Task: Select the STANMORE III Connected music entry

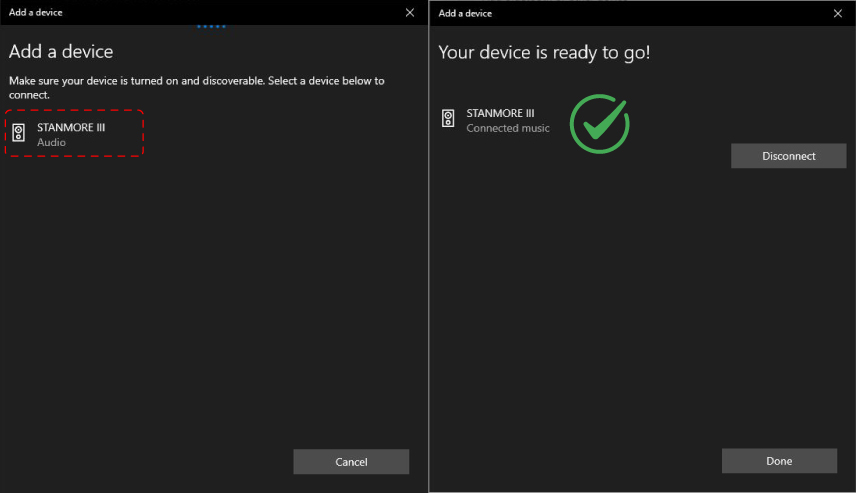Action: tap(496, 120)
